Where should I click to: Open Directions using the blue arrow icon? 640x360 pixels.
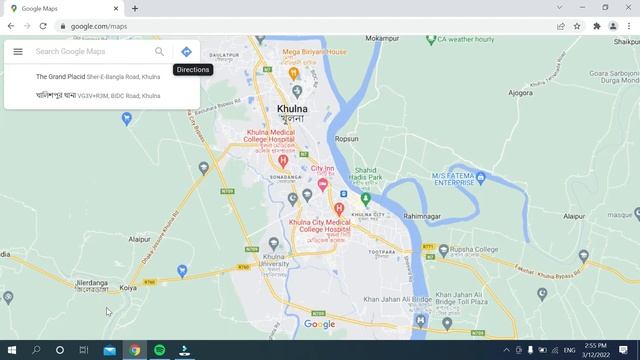(187, 52)
